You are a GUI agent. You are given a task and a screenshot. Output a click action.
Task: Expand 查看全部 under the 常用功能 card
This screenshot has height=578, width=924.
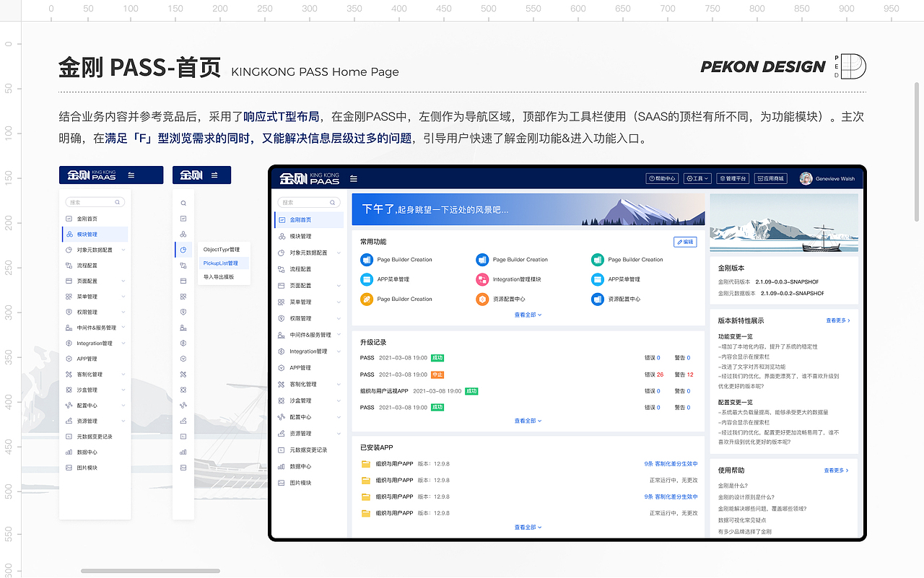click(528, 315)
